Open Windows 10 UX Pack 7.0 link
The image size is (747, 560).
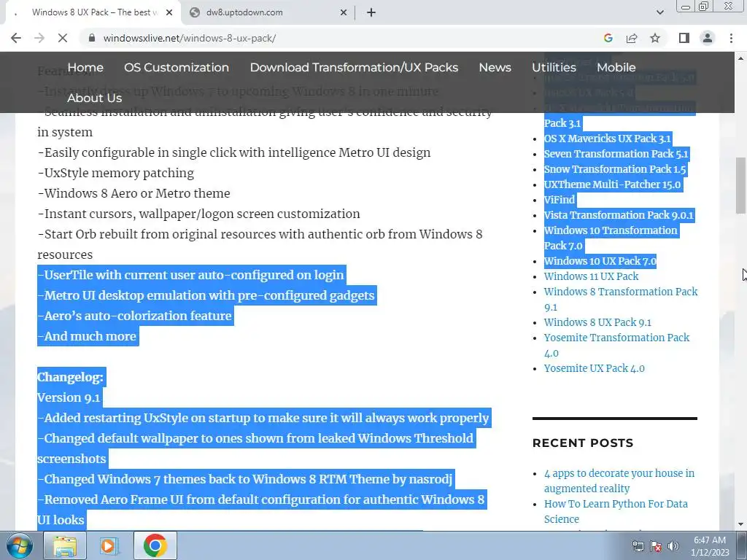600,261
